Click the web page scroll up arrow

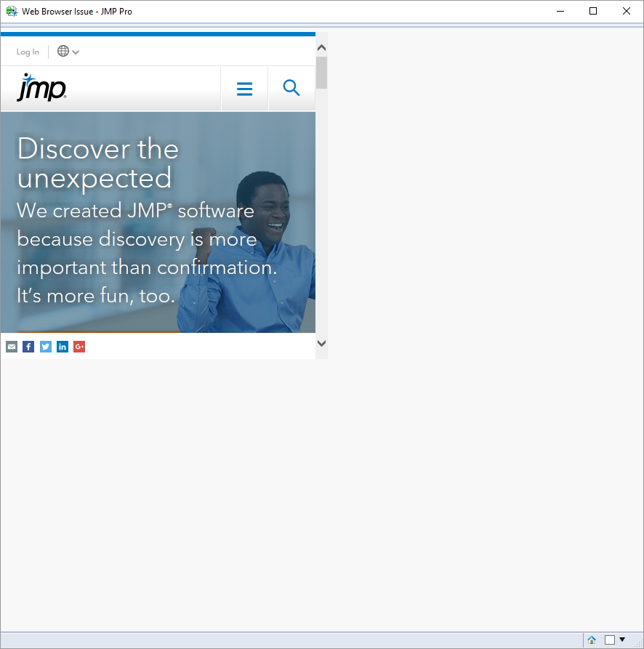tap(321, 48)
